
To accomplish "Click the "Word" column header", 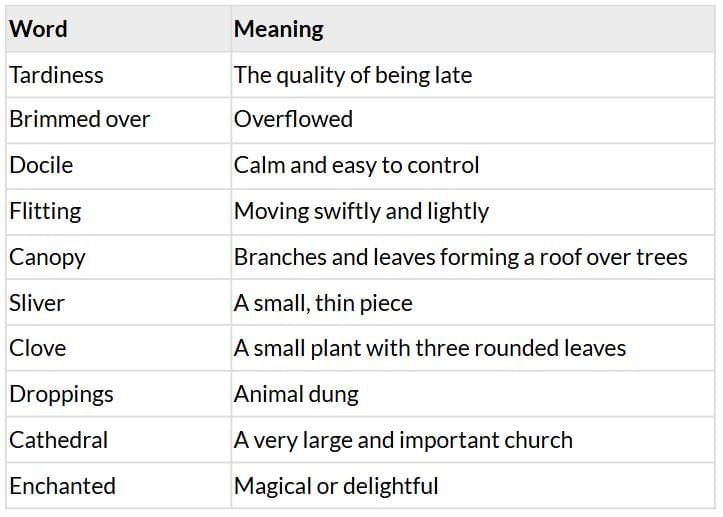I will 39,29.
